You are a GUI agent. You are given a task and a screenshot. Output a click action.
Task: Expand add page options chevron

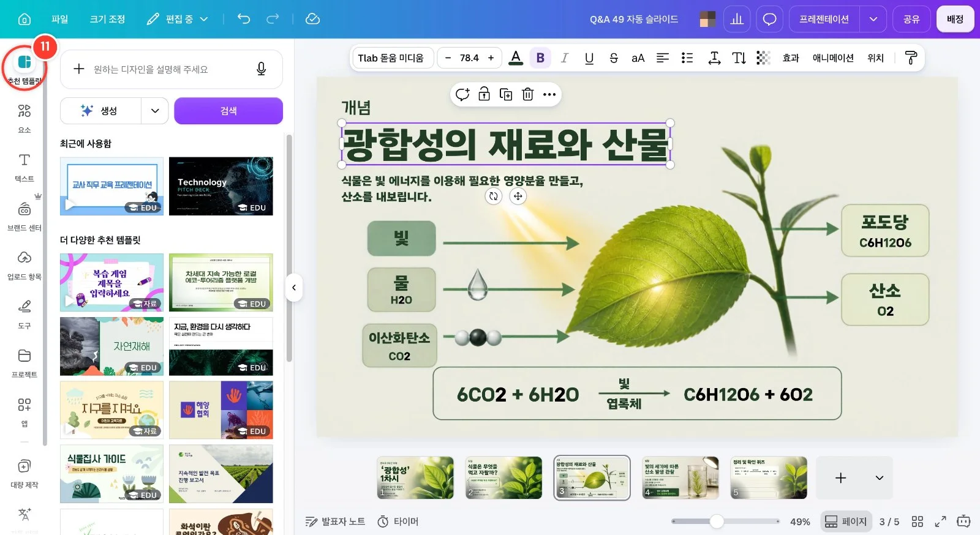[879, 478]
